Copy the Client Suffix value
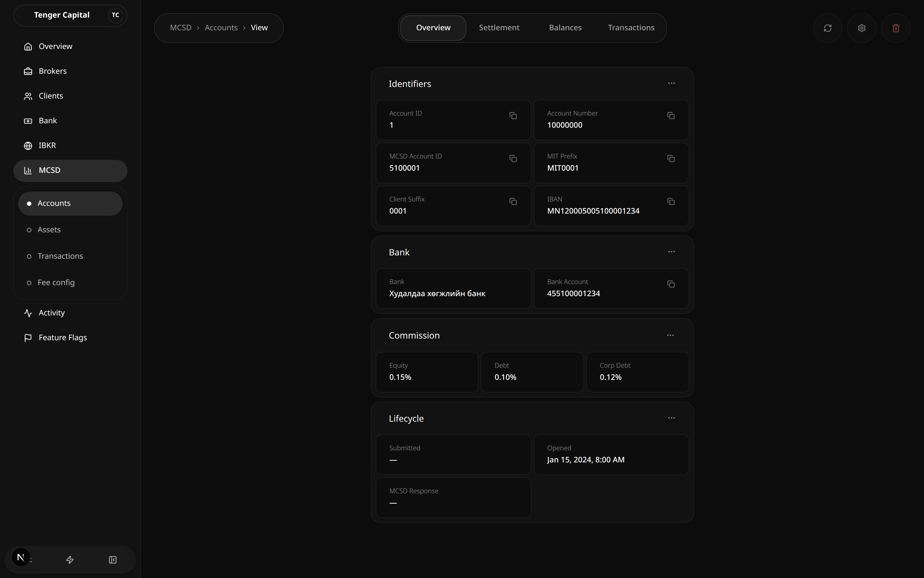924x578 pixels. [513, 201]
